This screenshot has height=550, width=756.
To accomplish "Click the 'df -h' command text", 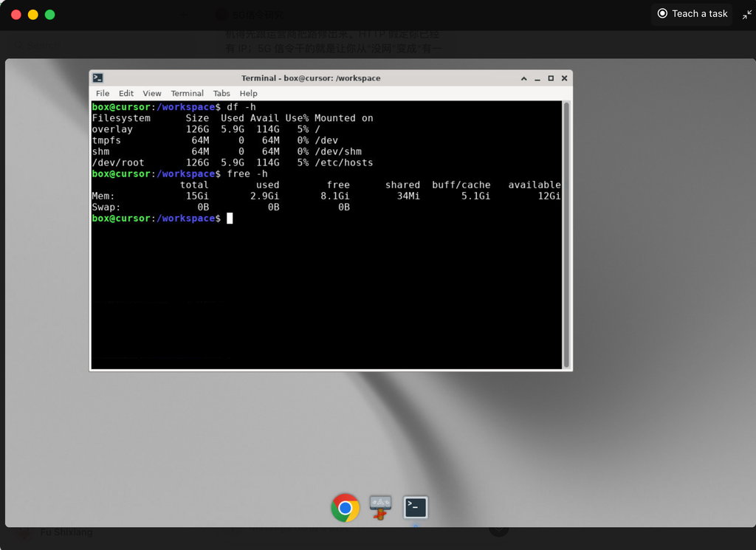I will click(x=241, y=107).
